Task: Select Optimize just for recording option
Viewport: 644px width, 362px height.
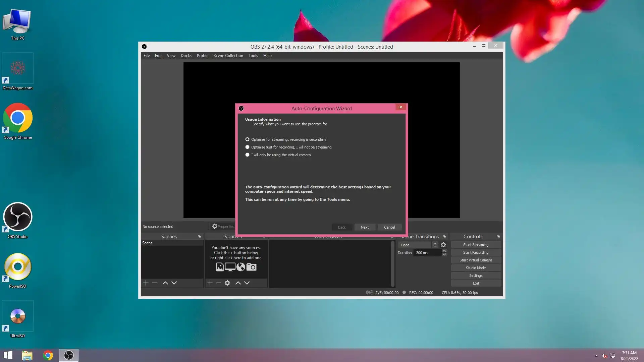Action: tap(248, 147)
